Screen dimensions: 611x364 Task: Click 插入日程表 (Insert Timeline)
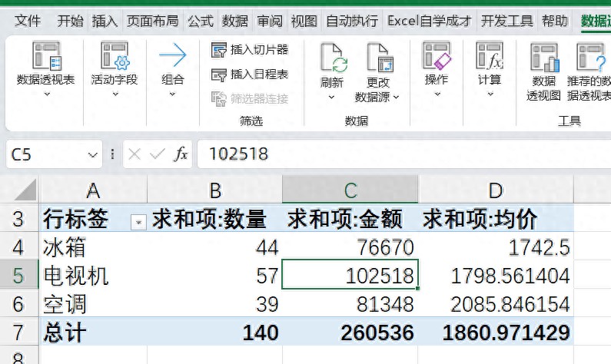point(250,74)
